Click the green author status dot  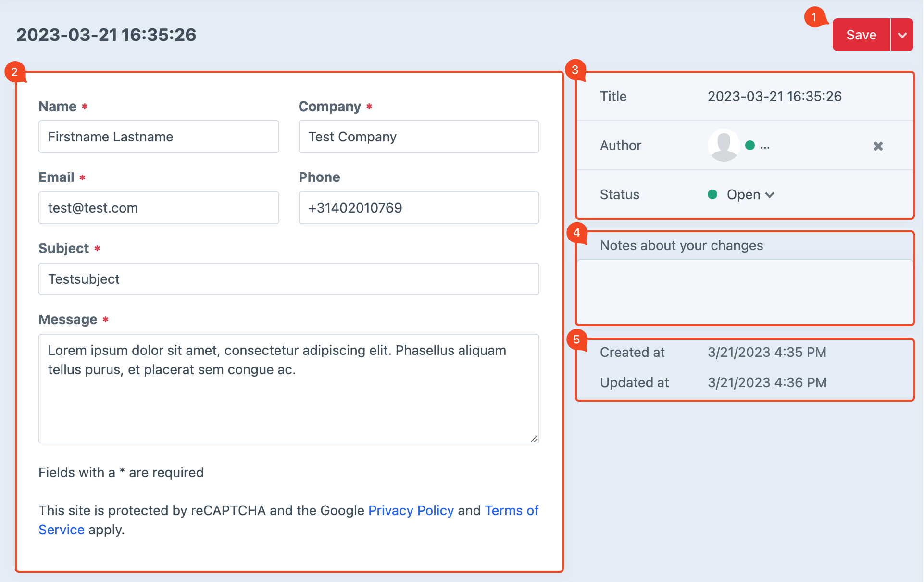point(749,145)
